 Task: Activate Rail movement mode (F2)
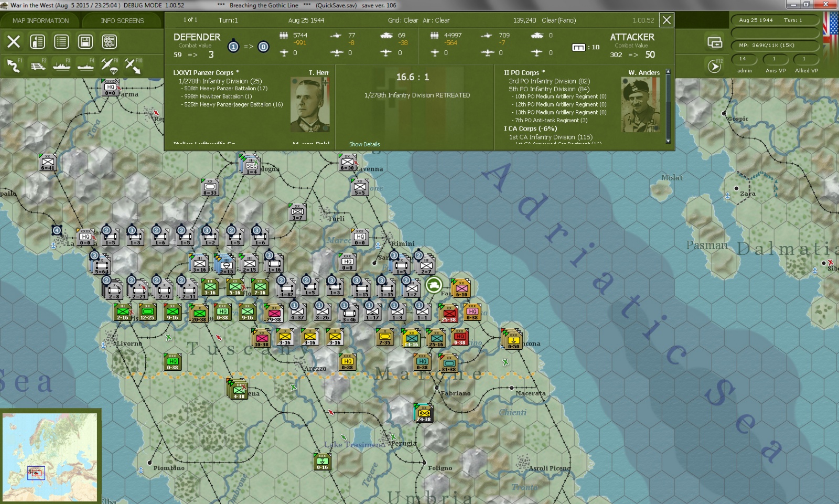(x=38, y=66)
